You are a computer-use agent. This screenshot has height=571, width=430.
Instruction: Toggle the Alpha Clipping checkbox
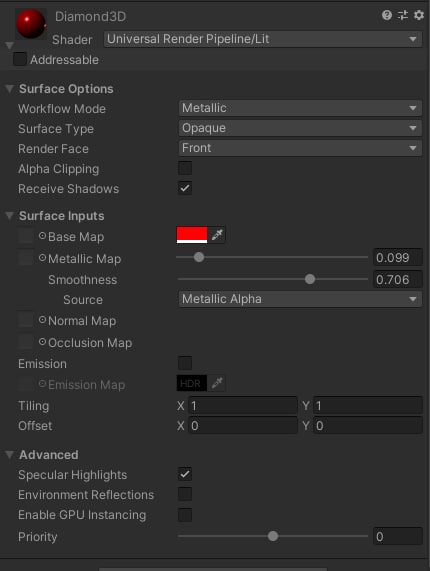(185, 169)
